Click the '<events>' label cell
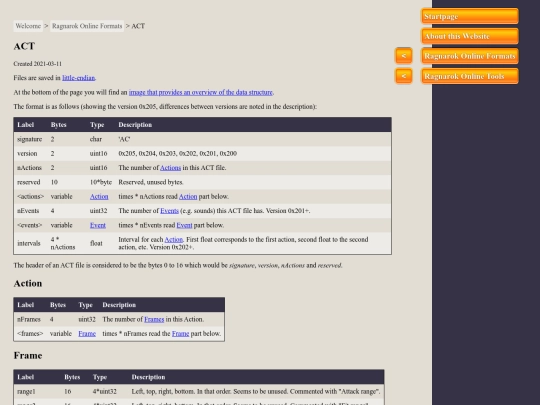 pos(30,225)
